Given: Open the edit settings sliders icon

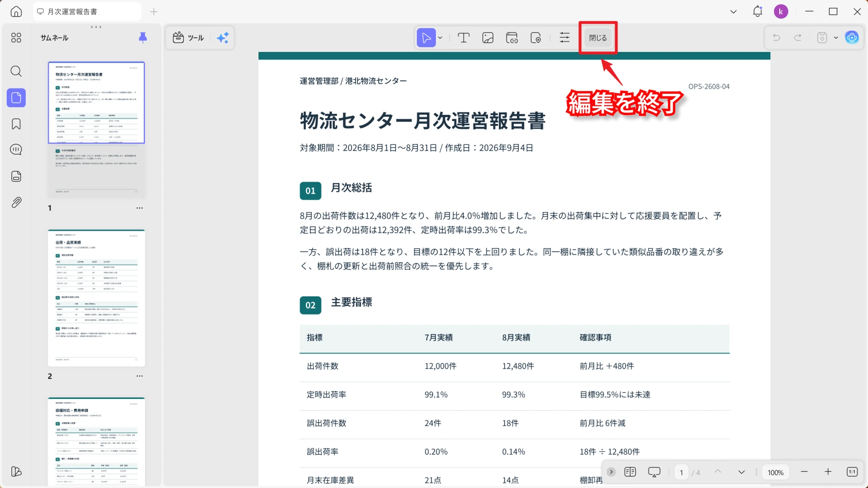Looking at the screenshot, I should (565, 38).
